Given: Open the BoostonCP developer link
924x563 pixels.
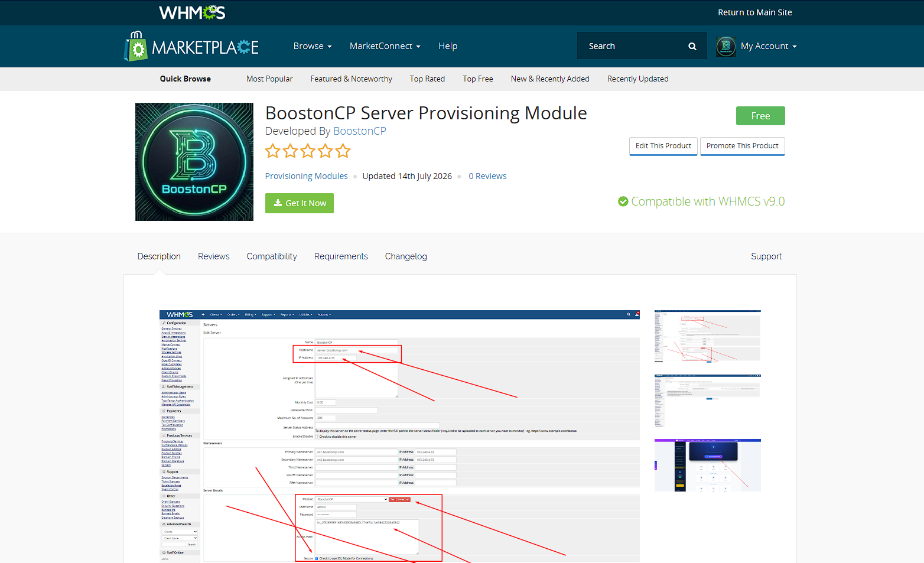Looking at the screenshot, I should (360, 131).
